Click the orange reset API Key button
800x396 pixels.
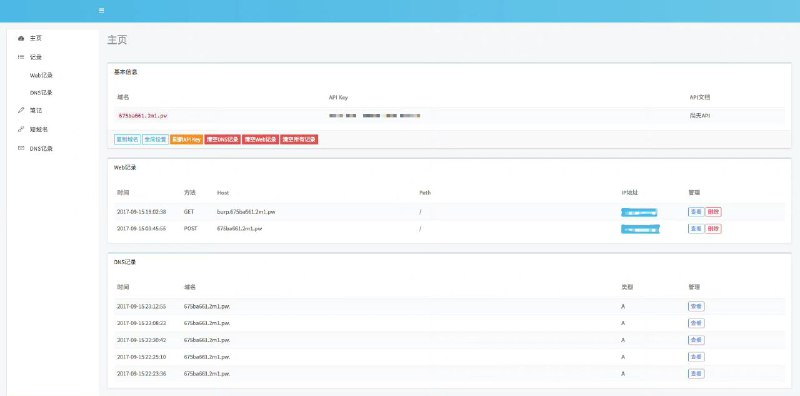(186, 139)
